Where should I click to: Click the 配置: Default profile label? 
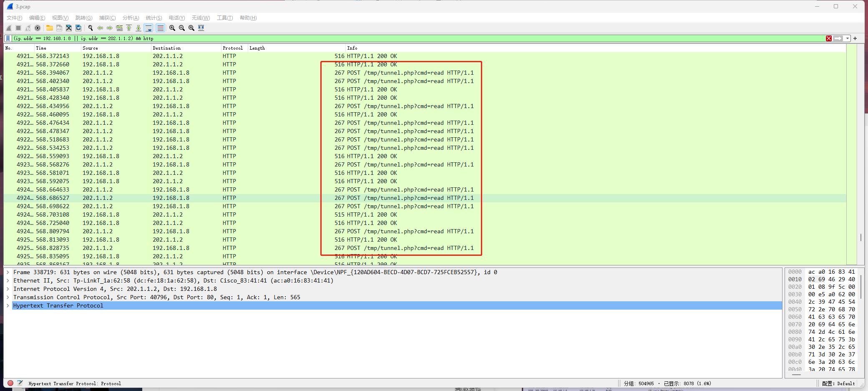pyautogui.click(x=838, y=383)
